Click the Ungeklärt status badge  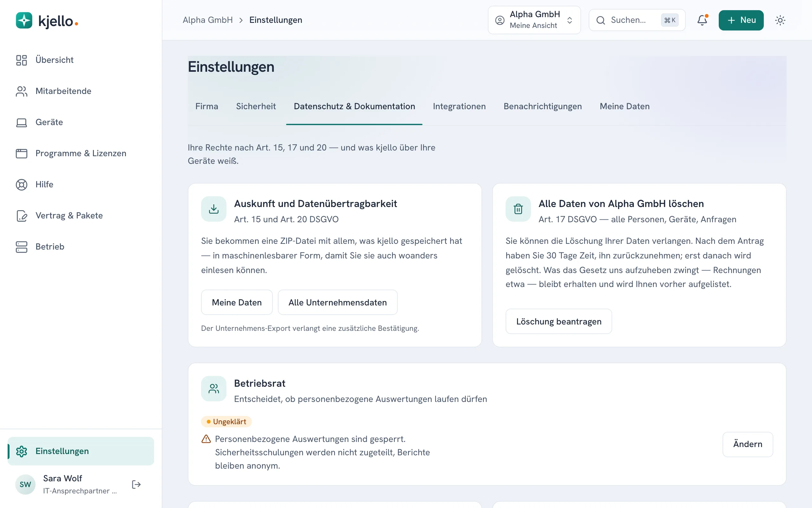click(226, 422)
